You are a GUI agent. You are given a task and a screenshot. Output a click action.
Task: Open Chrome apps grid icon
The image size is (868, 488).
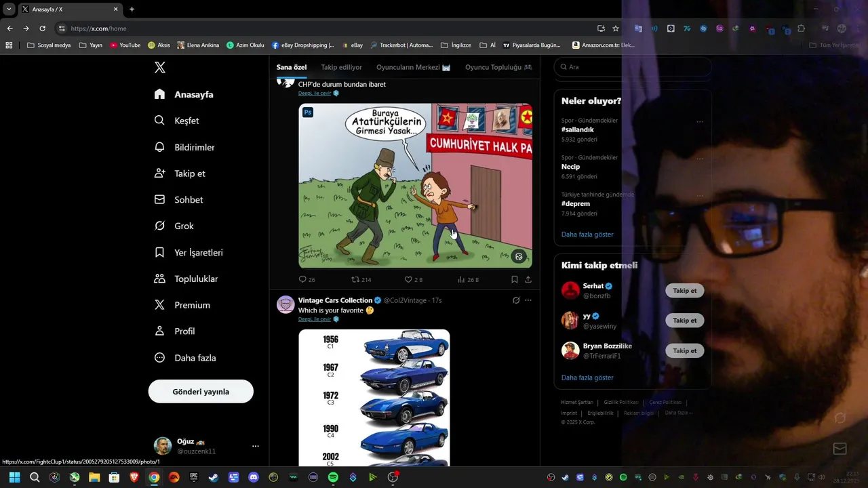[9, 45]
